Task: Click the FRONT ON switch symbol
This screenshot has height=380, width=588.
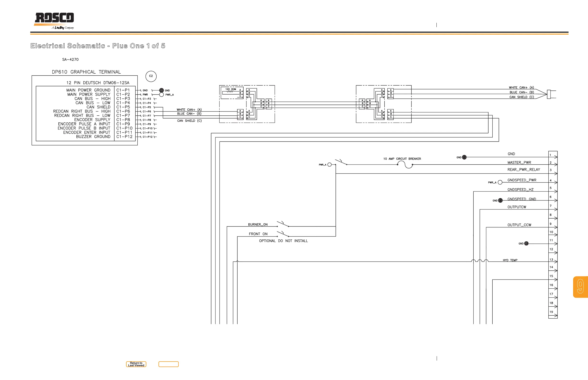Action: click(x=283, y=234)
